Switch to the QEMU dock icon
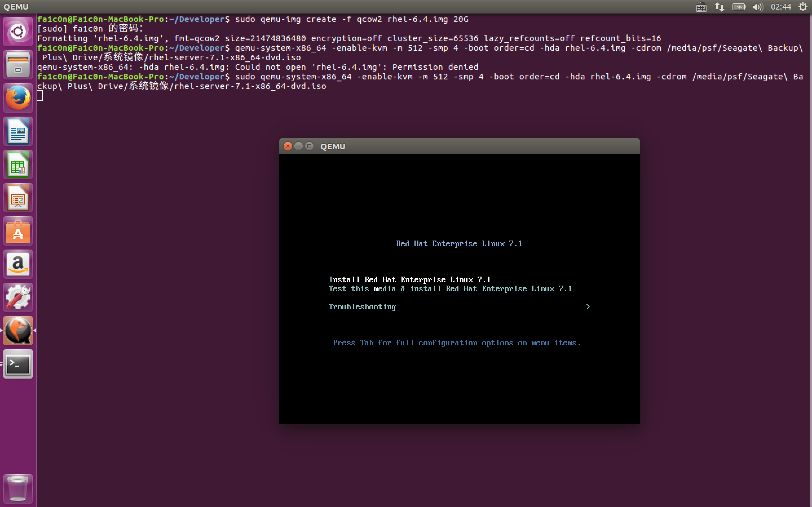This screenshot has width=812, height=507. 18,330
